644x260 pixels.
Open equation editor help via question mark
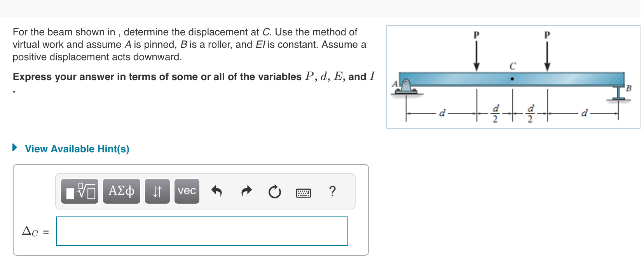coord(333,191)
